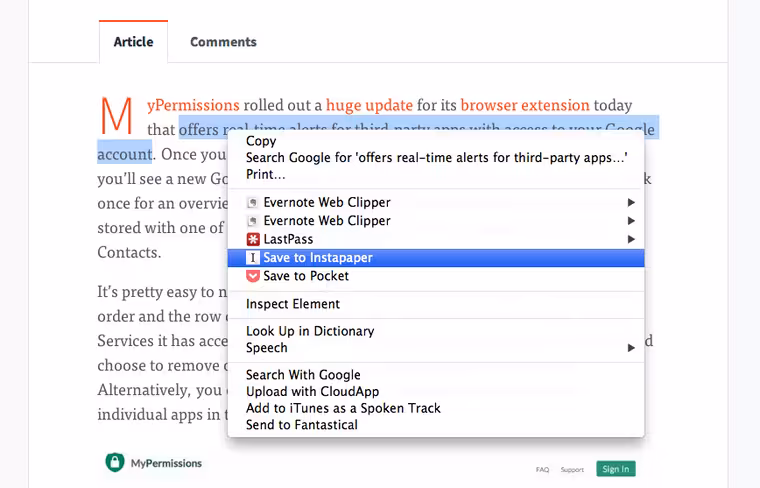Select Look Up in Dictionary
The width and height of the screenshot is (760, 488).
pyautogui.click(x=436, y=331)
